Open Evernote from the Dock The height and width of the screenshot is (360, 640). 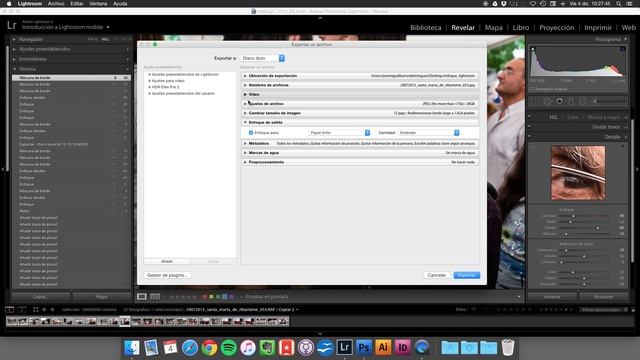(267, 348)
